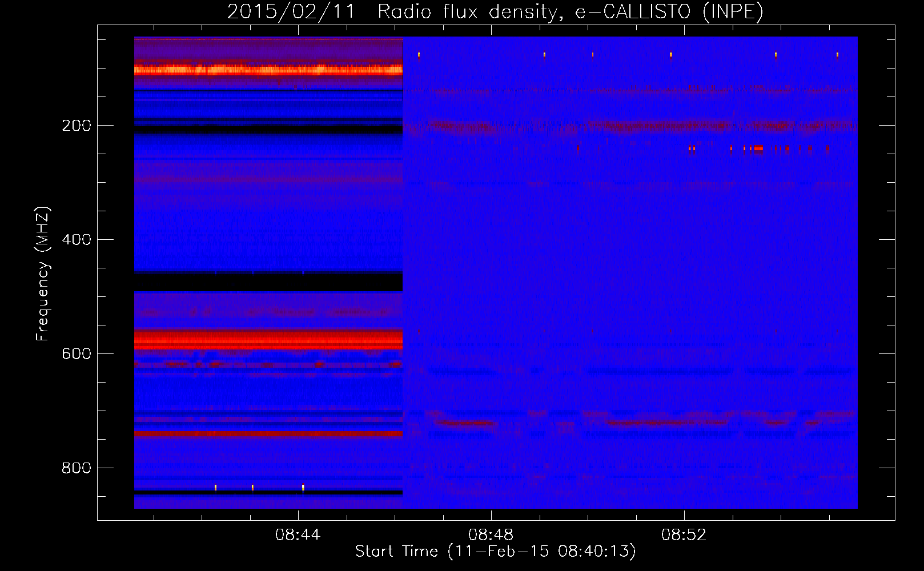Select the 600 frequency tick label
Screen dimensions: 924x571
click(77, 354)
